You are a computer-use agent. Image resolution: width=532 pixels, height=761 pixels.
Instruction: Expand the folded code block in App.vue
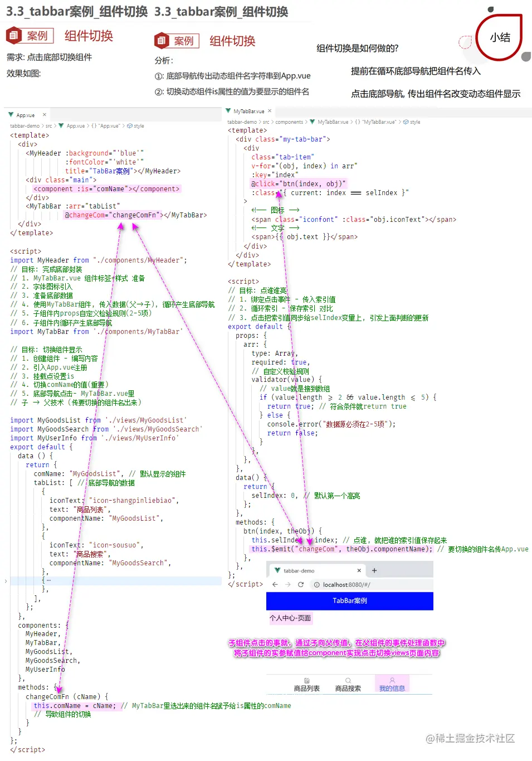pyautogui.click(x=6, y=581)
